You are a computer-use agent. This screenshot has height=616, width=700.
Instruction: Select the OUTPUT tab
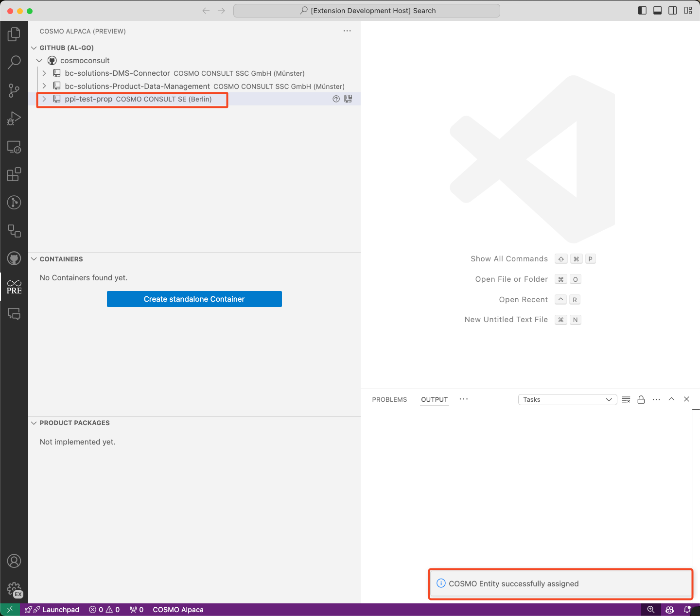[x=434, y=399]
